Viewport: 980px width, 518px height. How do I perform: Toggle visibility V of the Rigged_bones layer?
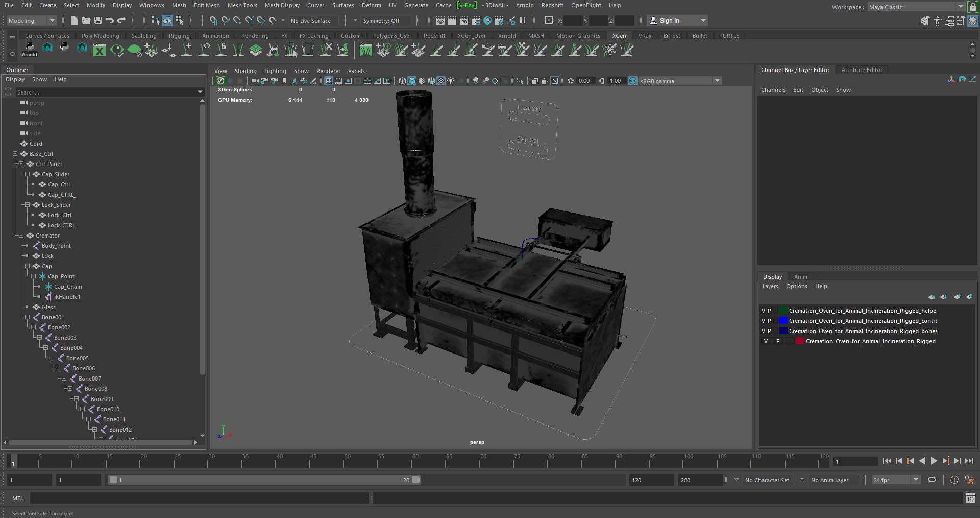pos(763,331)
